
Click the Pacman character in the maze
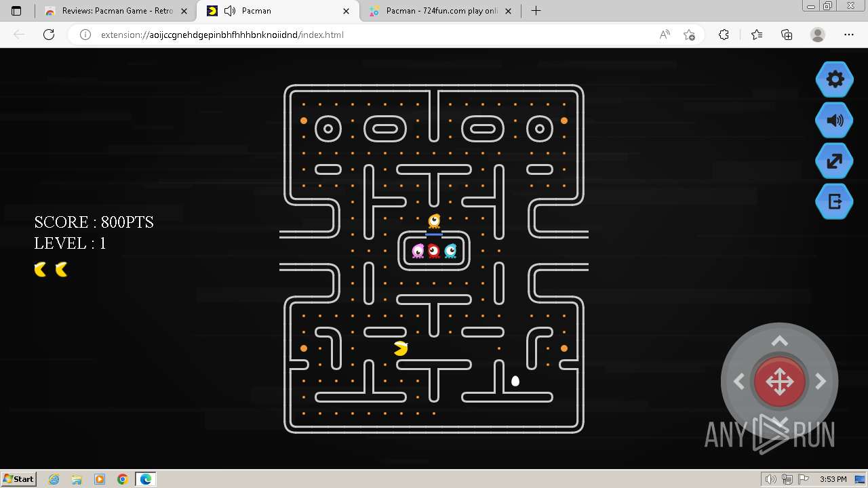(x=401, y=348)
